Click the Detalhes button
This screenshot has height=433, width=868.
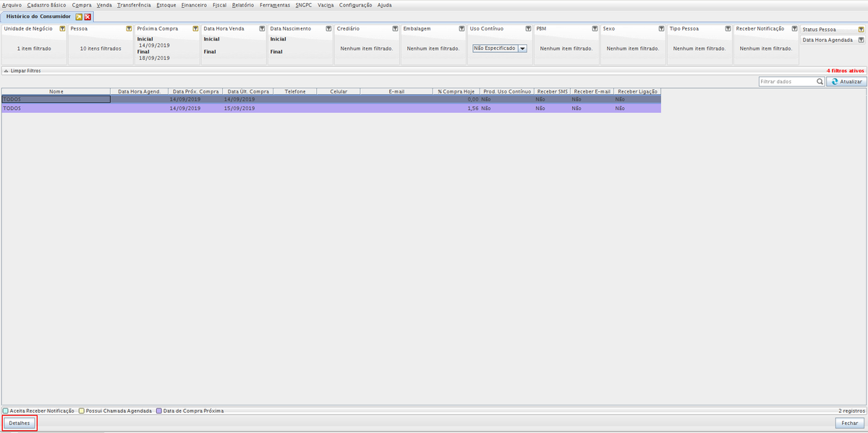click(x=20, y=423)
